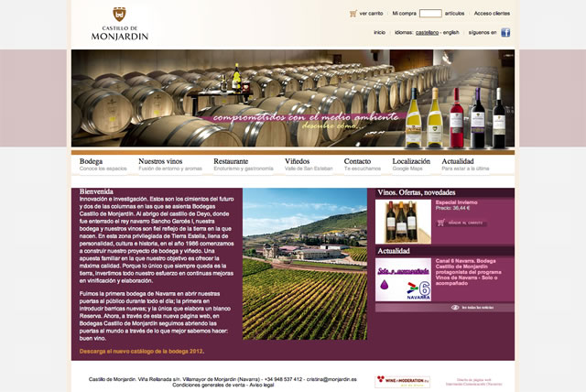Viewport: 586px width, 392px height.
Task: Click the Castillo de Monjardin logo
Action: tap(120, 24)
